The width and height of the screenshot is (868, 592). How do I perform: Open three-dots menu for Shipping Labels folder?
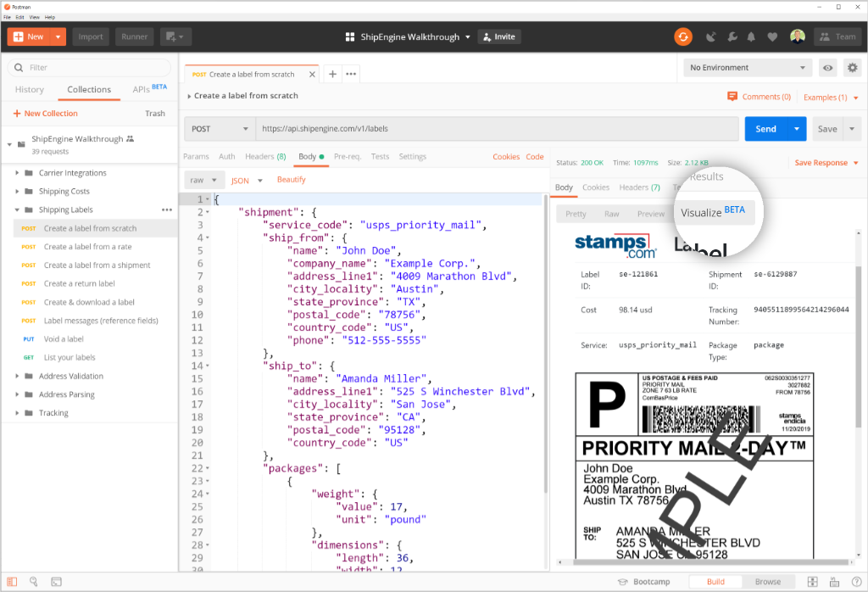point(167,209)
